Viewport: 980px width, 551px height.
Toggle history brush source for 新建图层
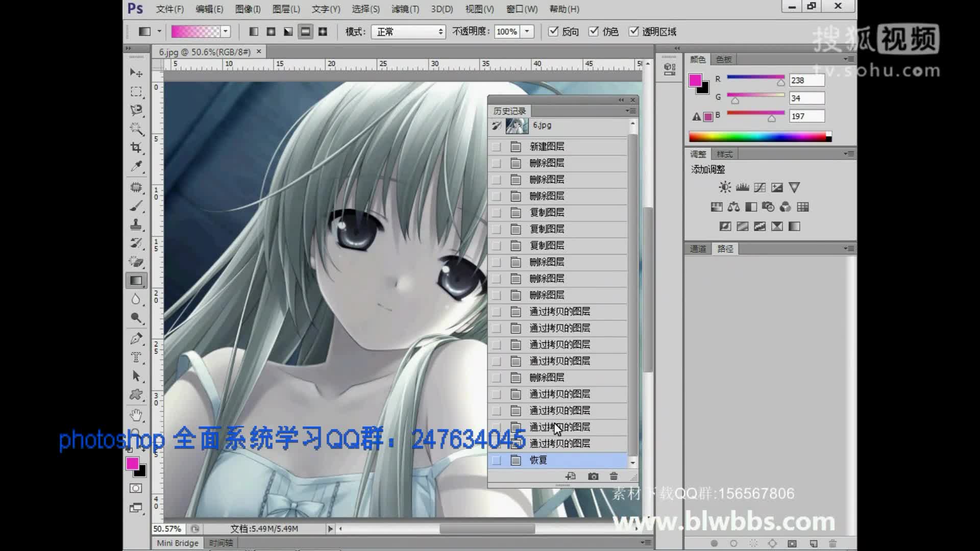[x=496, y=147]
